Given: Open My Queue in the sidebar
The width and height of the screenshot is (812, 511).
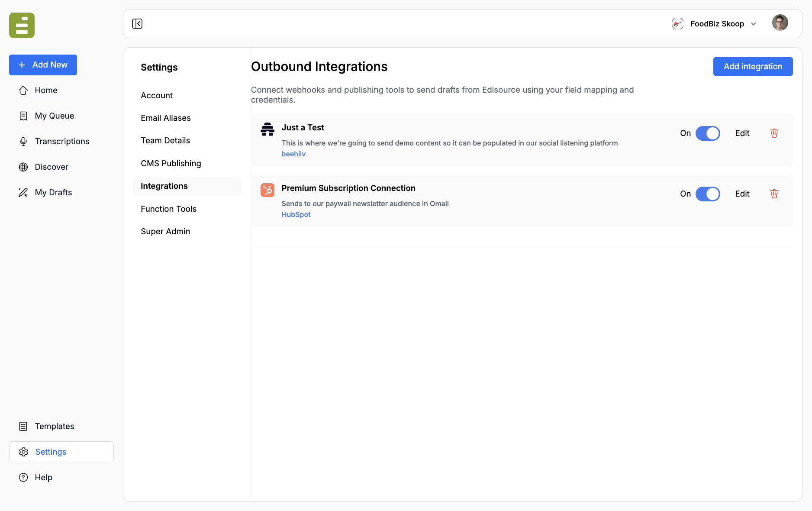Looking at the screenshot, I should coord(61,116).
